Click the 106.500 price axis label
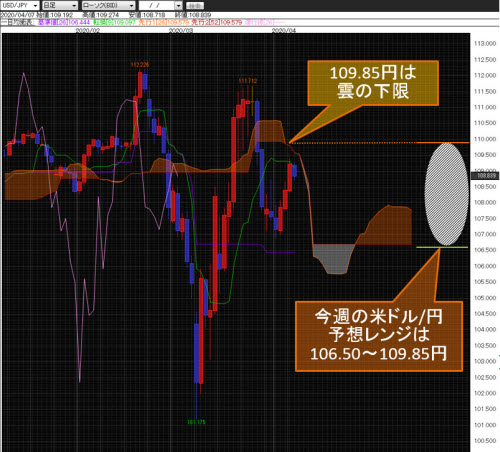This screenshot has height=452, width=500. pyautogui.click(x=485, y=250)
